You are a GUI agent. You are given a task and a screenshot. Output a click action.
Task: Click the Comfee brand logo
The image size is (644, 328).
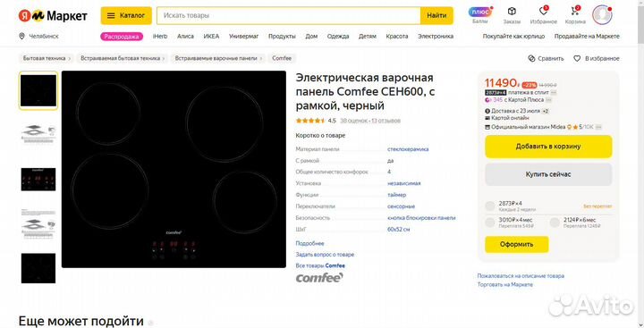tap(319, 278)
